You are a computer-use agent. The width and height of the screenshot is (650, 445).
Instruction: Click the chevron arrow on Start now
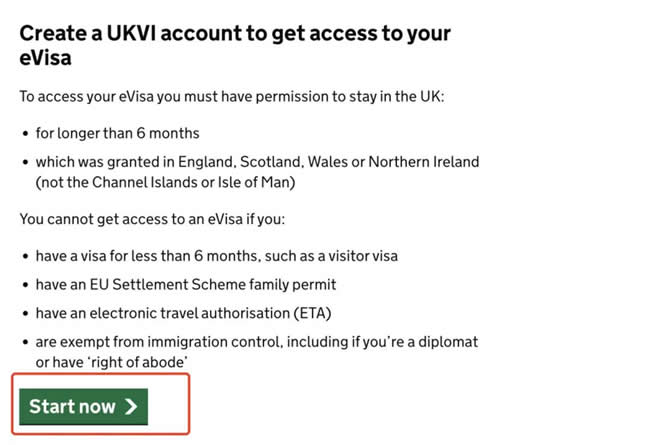131,406
